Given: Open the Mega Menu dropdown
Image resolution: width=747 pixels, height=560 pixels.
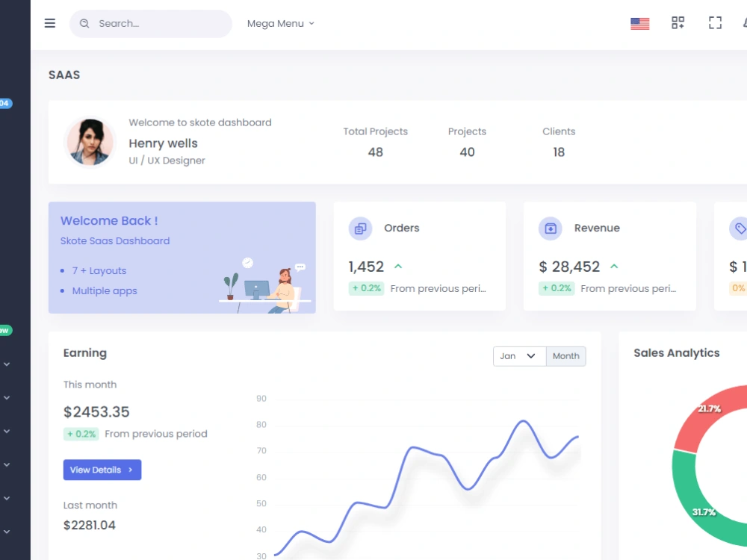Looking at the screenshot, I should (281, 23).
